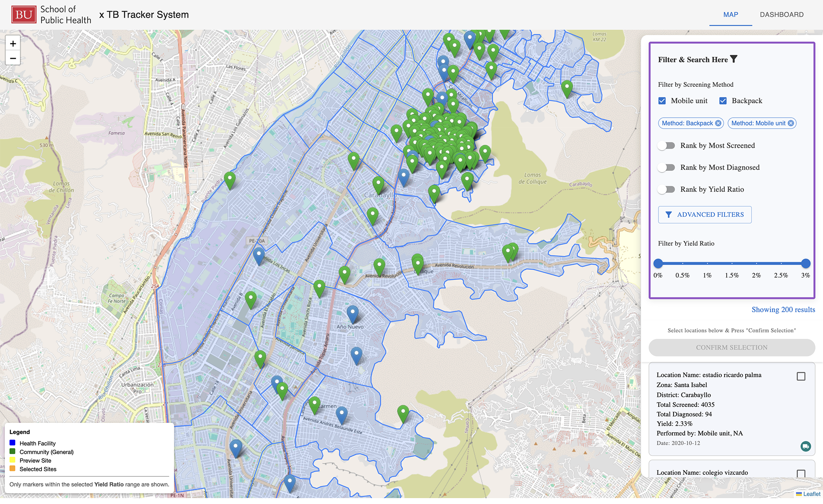Image resolution: width=823 pixels, height=504 pixels.
Task: Enable Rank by Most Screened toggle
Action: click(666, 146)
